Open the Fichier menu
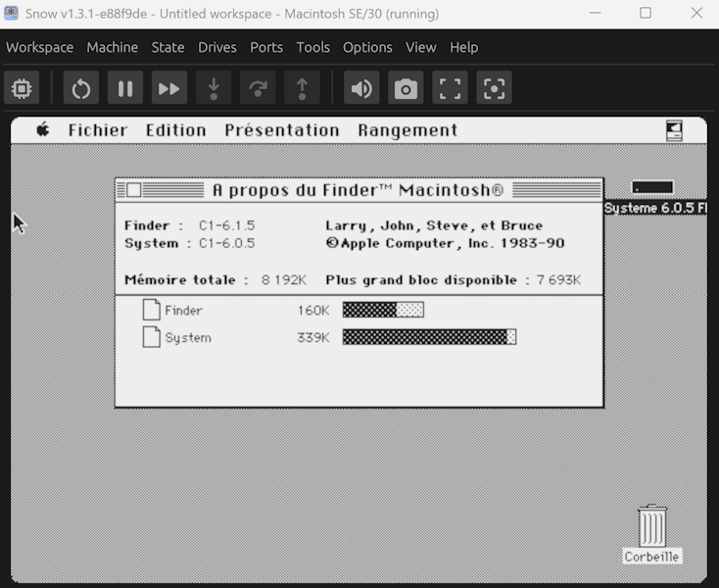 tap(98, 130)
